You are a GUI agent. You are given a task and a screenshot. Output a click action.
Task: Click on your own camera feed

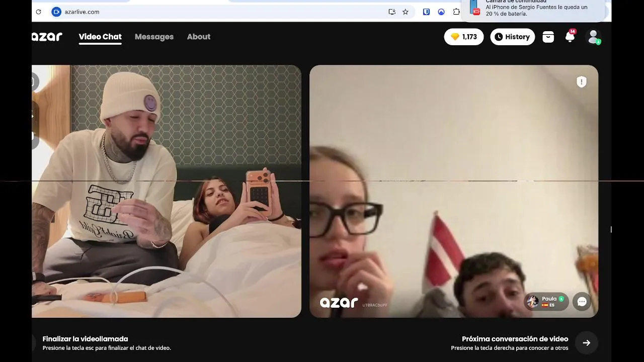pos(167,191)
